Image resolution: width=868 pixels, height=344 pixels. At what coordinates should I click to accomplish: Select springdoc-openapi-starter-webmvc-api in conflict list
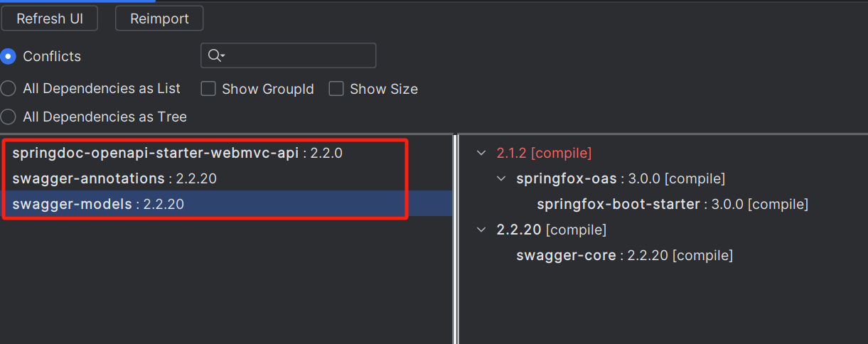(178, 153)
